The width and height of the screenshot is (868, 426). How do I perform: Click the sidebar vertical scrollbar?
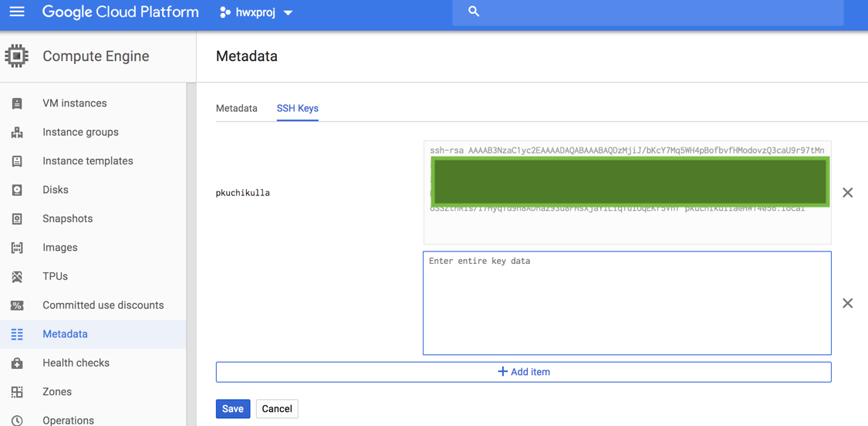(x=191, y=254)
